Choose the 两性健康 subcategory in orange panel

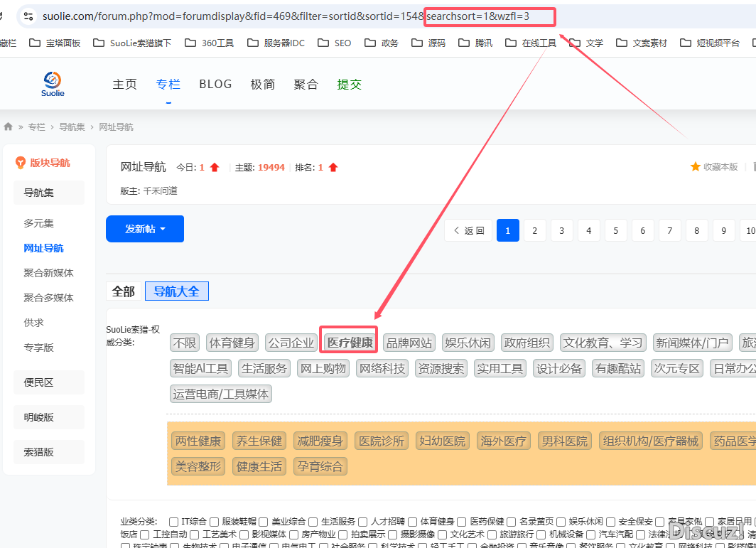pos(198,441)
